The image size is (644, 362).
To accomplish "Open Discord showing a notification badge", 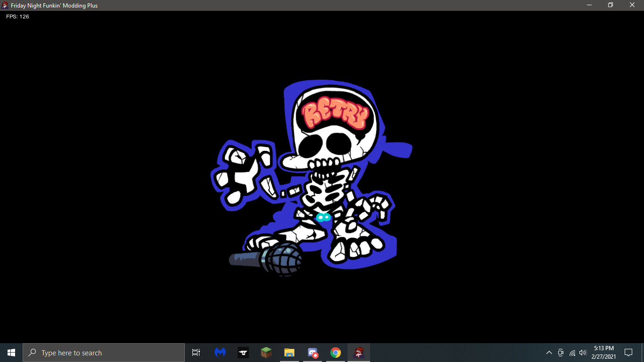I will click(312, 352).
